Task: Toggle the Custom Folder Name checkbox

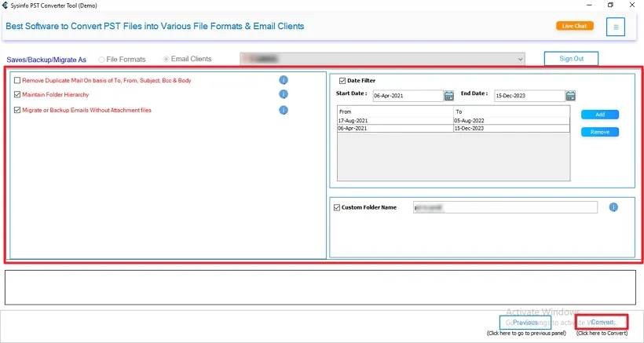Action: 337,207
